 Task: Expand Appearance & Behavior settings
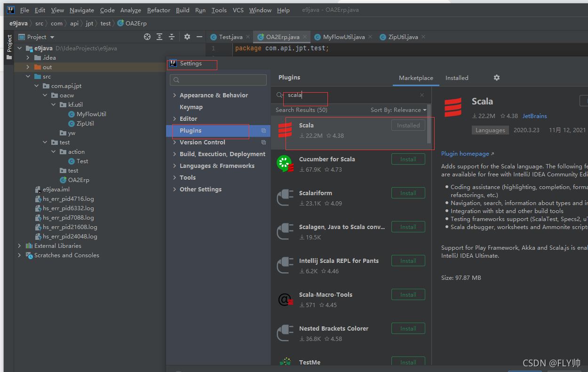(x=175, y=95)
